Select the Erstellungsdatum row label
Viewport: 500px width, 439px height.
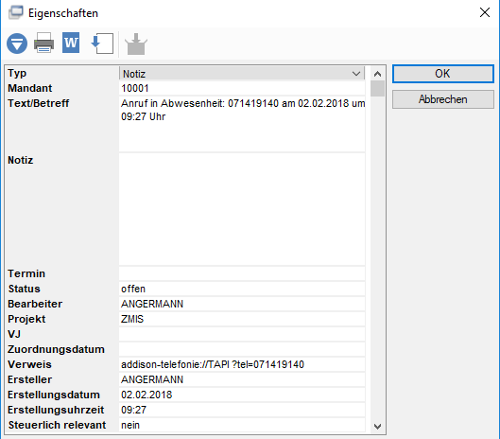pos(54,395)
